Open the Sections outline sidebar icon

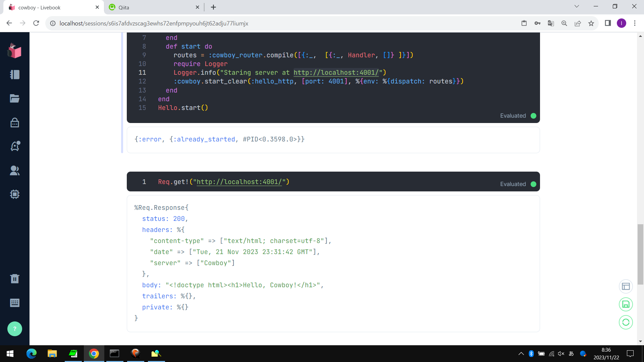pos(14,74)
